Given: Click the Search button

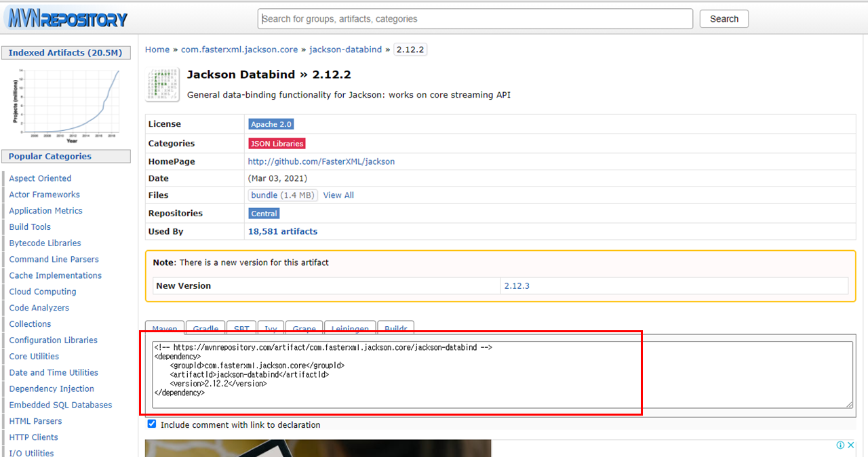Looking at the screenshot, I should click(724, 19).
